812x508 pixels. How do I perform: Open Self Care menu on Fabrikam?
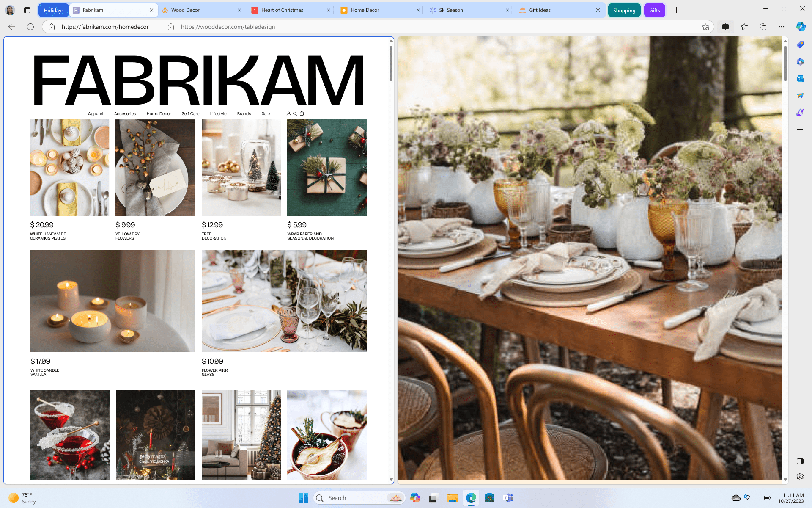tap(190, 113)
